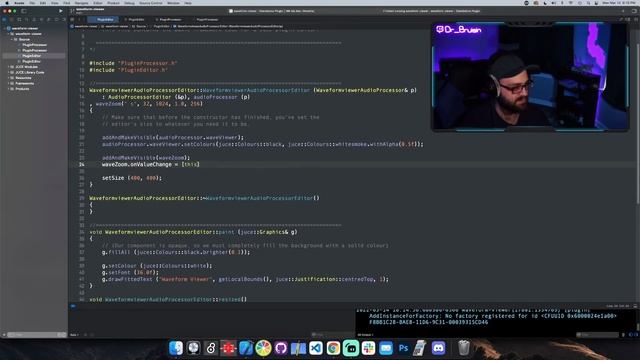
Task: Collapse the Source folder in the navigator
Action: 12,39
